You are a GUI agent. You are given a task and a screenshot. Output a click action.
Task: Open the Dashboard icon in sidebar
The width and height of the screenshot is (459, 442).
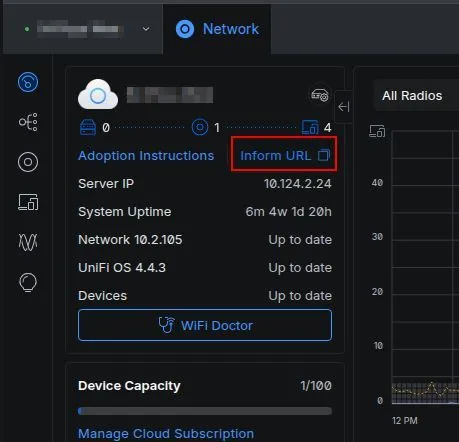(x=28, y=82)
